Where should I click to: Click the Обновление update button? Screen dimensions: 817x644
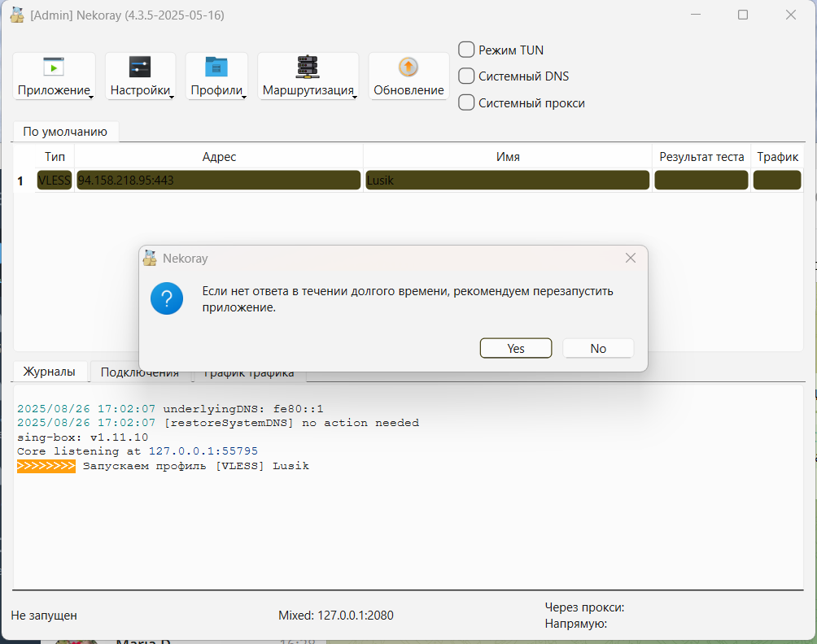(408, 76)
